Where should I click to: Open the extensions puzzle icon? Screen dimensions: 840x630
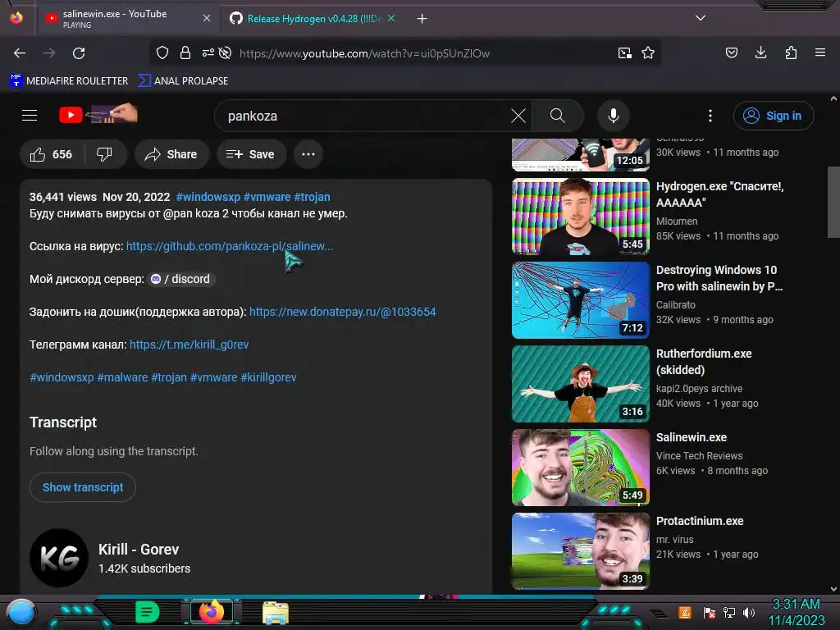pyautogui.click(x=791, y=52)
